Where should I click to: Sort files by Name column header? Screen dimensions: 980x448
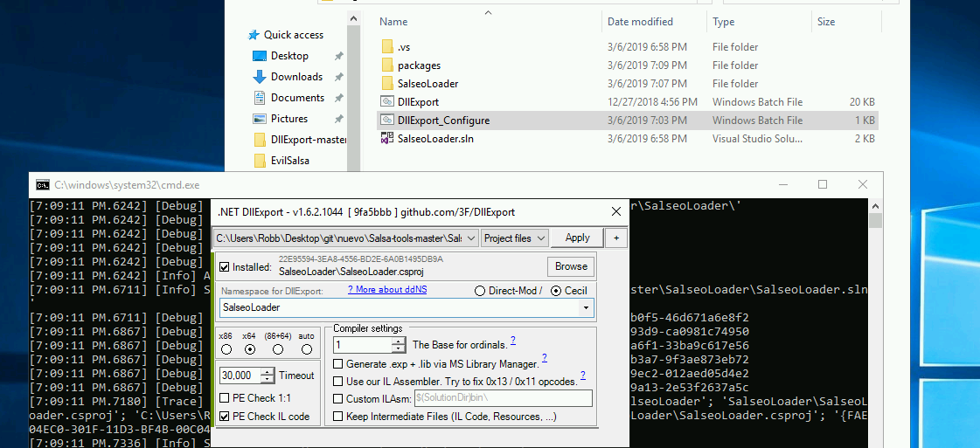393,22
